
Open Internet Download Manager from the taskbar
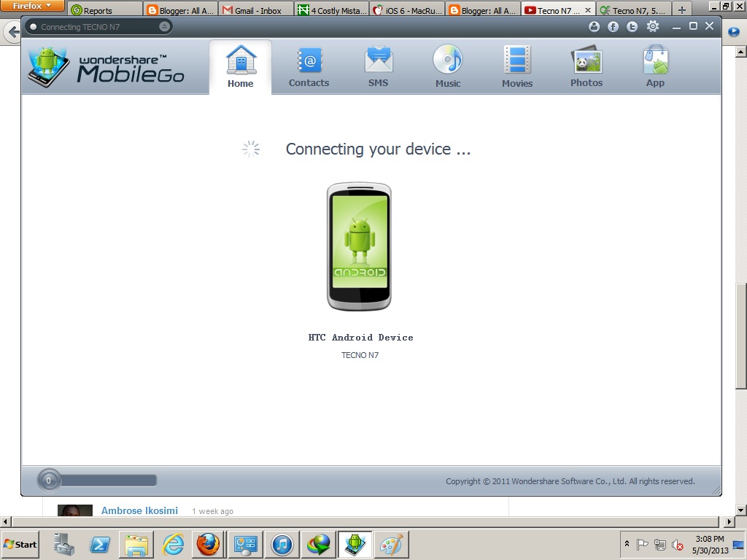pos(318,544)
